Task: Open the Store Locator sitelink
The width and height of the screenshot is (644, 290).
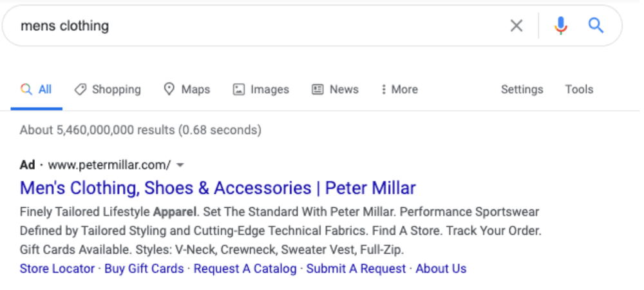Action: [x=57, y=269]
